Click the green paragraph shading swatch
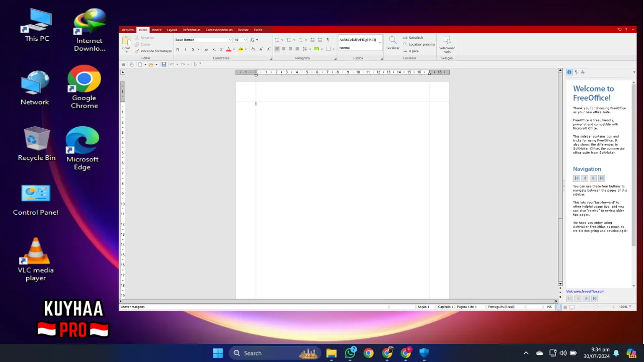644x362 pixels. [316, 49]
